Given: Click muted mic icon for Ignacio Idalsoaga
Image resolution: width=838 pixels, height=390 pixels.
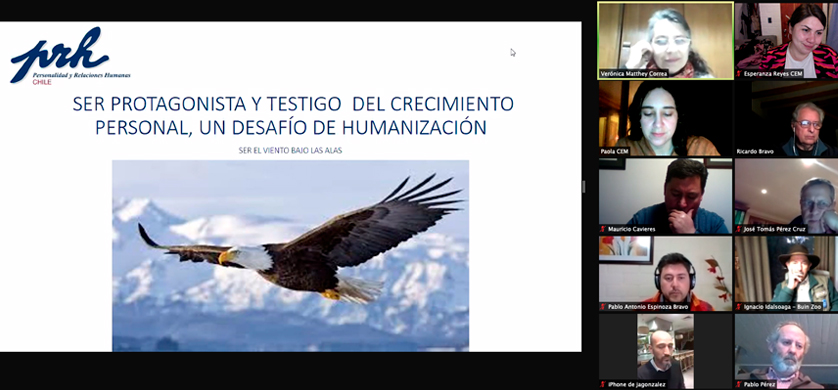Looking at the screenshot, I should pyautogui.click(x=739, y=307).
